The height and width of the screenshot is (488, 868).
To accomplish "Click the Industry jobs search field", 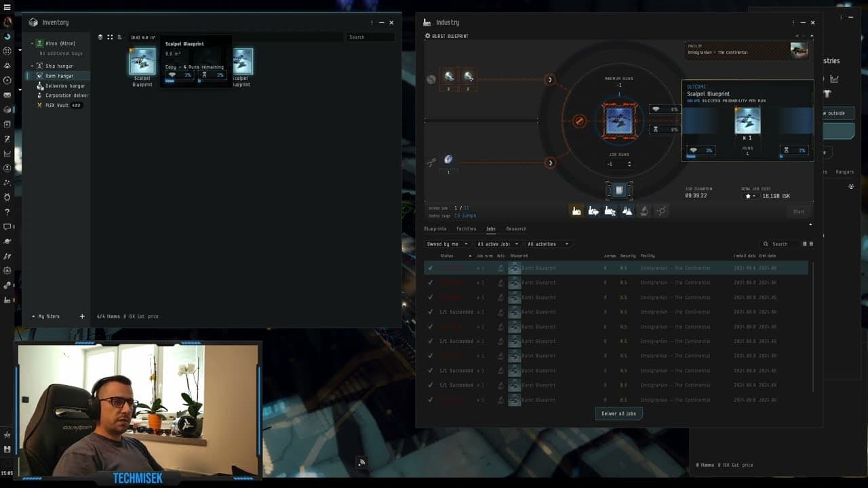I will (781, 244).
